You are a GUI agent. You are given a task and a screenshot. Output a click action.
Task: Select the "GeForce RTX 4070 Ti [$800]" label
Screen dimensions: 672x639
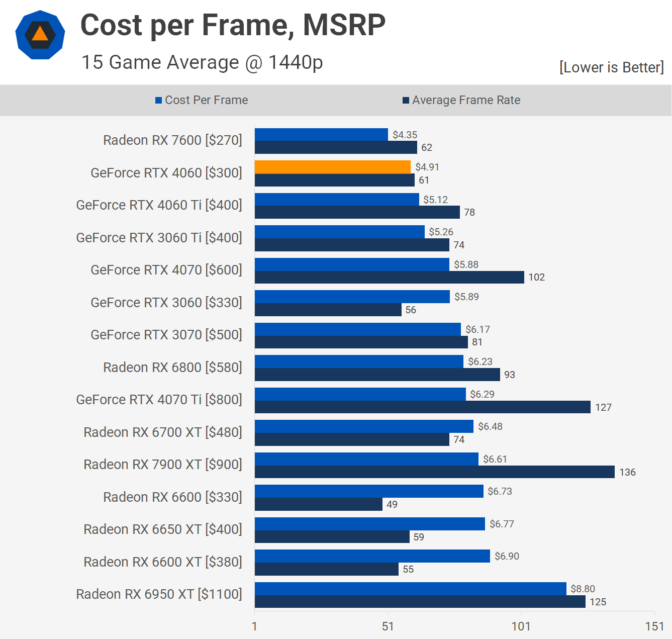tap(159, 400)
